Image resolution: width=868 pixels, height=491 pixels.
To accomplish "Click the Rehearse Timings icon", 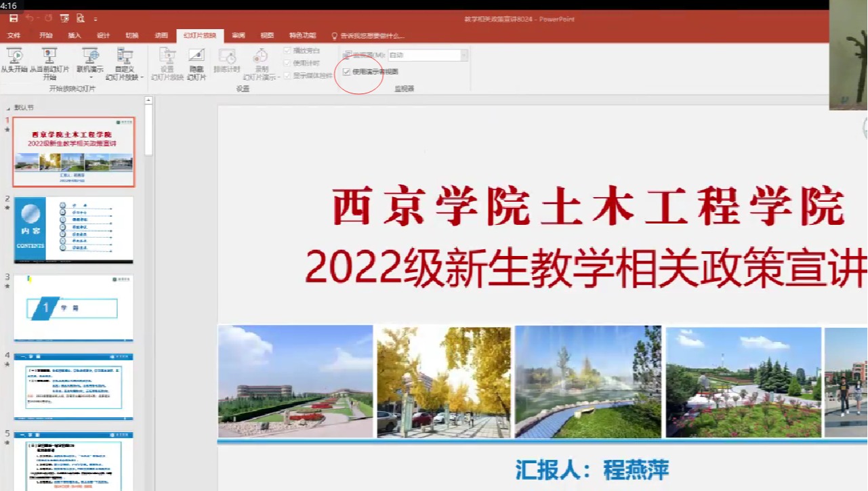I will click(x=227, y=57).
